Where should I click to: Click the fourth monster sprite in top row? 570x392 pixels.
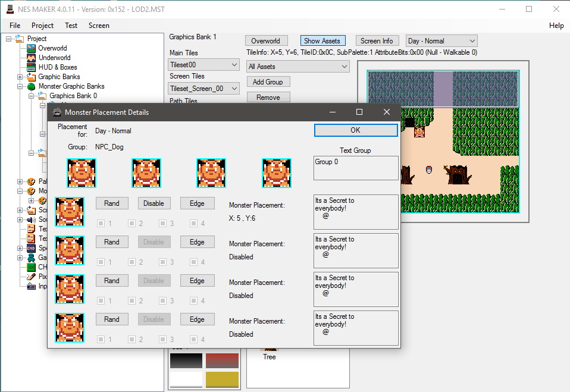(x=276, y=173)
